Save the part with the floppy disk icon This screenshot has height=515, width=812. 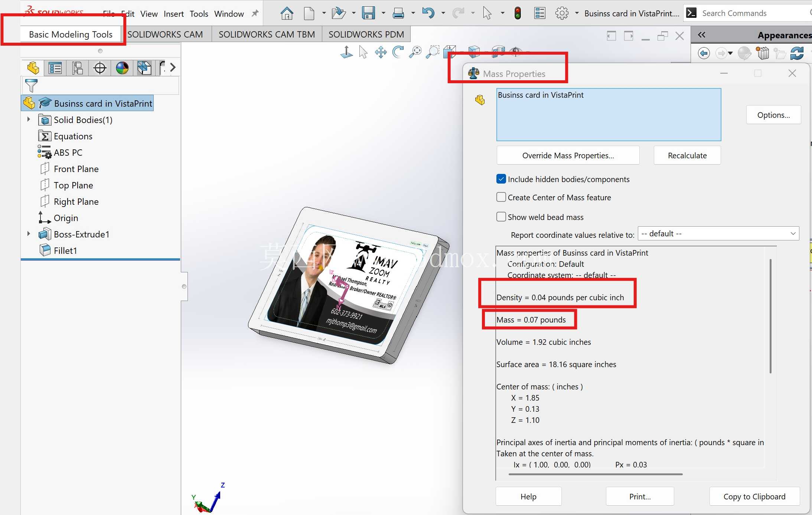point(368,13)
